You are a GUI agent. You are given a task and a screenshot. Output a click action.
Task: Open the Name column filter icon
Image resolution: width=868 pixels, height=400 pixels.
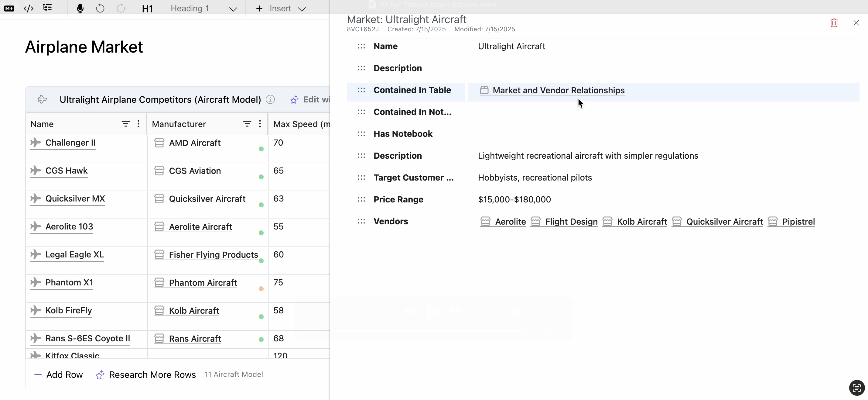(x=125, y=124)
